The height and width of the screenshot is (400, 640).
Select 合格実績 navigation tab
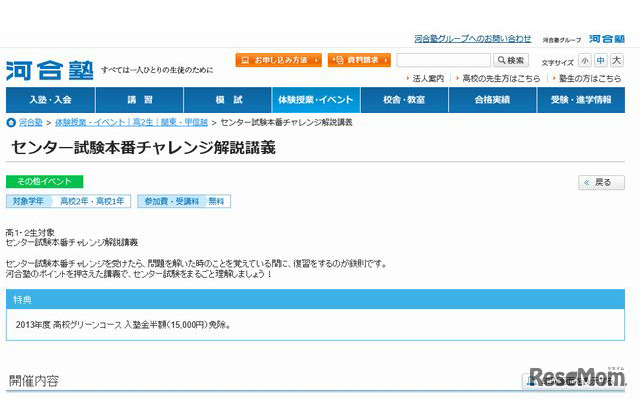tap(492, 100)
